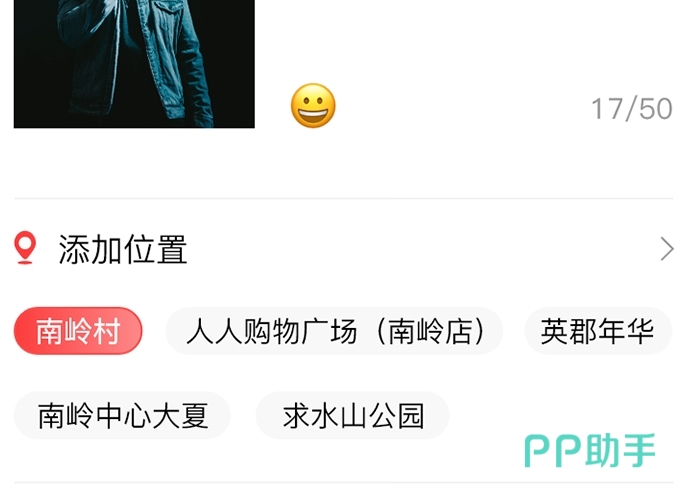Select the 人人购物广场（南岭店）location tag
689x489 pixels.
[334, 331]
